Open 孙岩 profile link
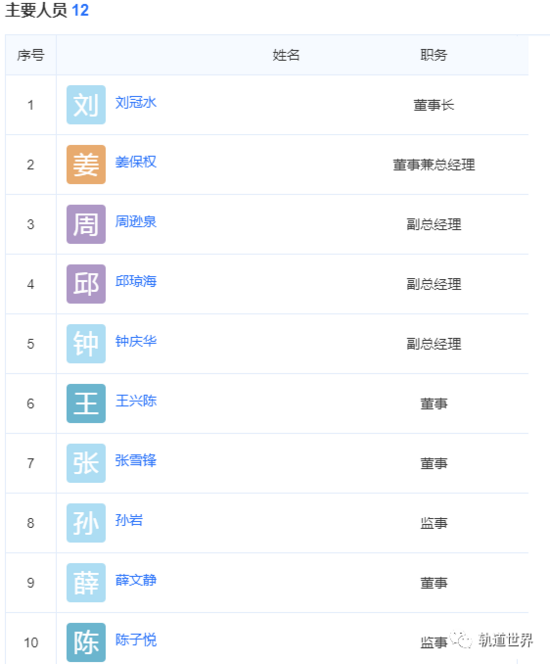This screenshot has height=664, width=550. point(129,520)
